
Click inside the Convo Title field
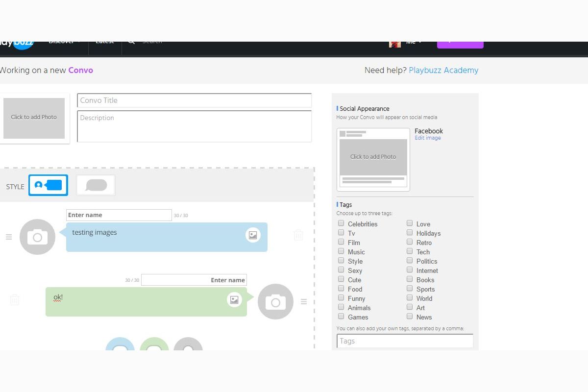195,100
